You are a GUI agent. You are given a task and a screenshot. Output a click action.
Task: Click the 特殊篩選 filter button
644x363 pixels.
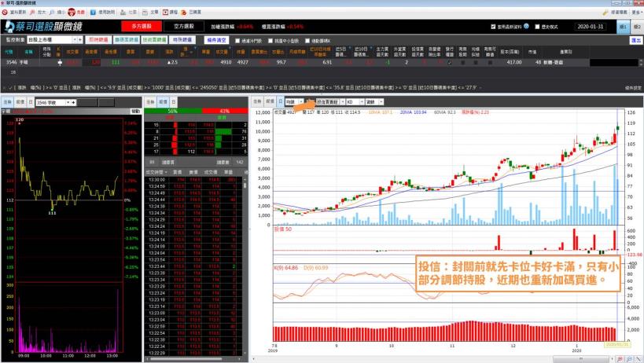(x=182, y=40)
